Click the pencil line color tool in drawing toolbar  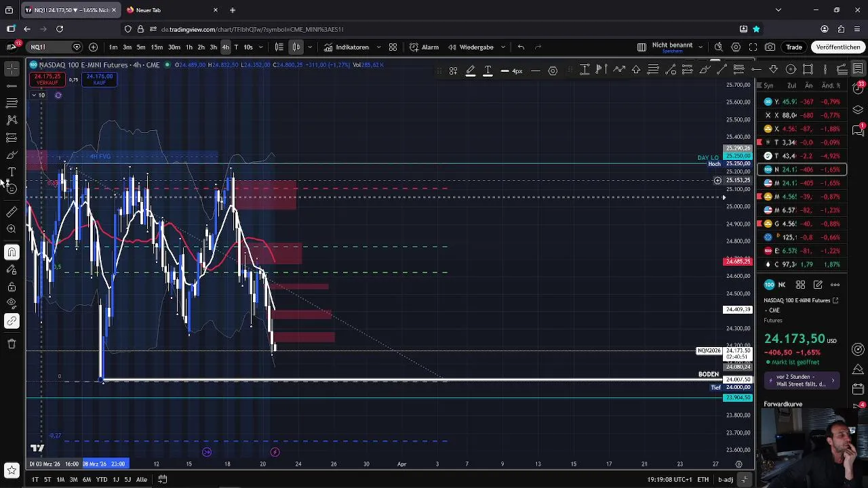(x=470, y=70)
